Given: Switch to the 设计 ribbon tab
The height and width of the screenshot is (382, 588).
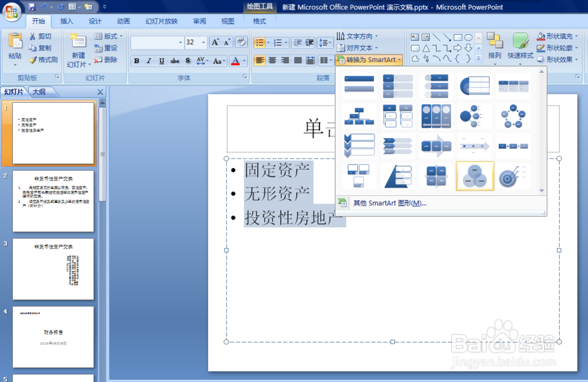Looking at the screenshot, I should point(95,21).
